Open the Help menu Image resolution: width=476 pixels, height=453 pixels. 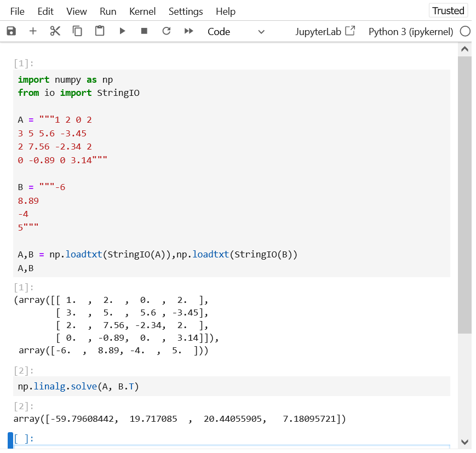tap(226, 12)
